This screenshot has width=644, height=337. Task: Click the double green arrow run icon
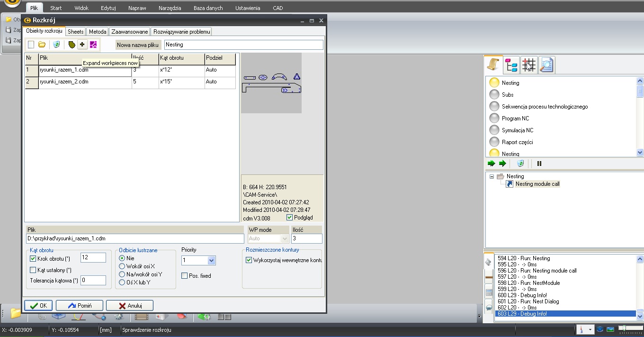(x=492, y=164)
